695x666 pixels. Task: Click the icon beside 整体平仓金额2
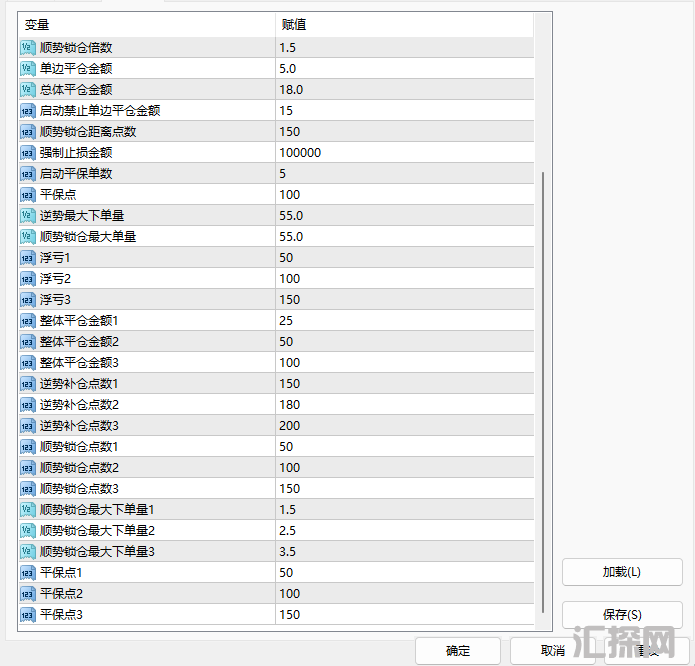tap(27, 342)
